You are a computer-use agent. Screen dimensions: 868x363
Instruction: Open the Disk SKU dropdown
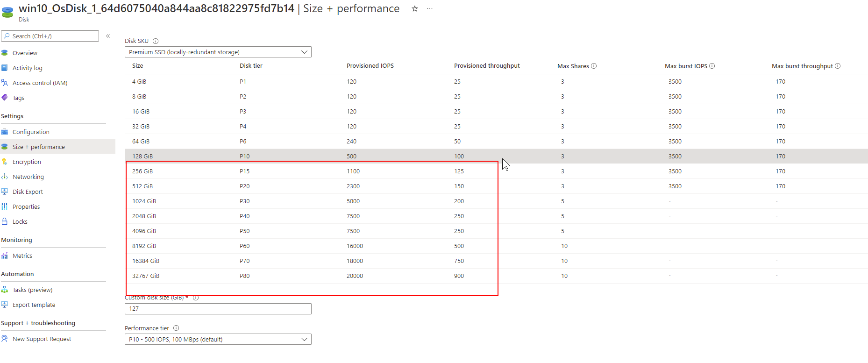pyautogui.click(x=218, y=52)
